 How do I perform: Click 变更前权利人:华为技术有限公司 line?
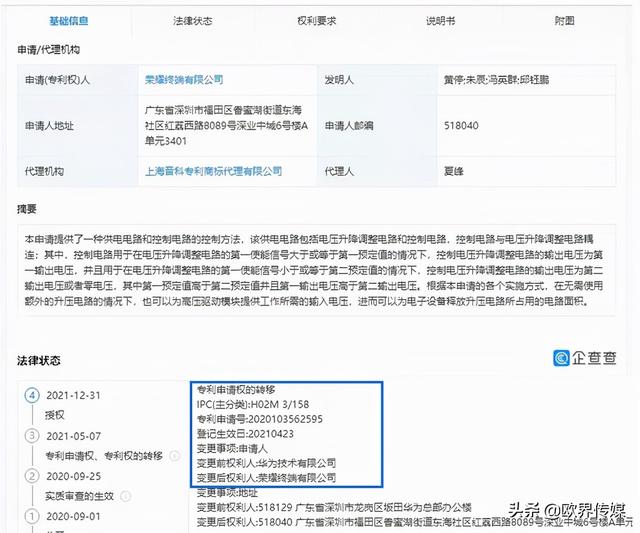266,463
